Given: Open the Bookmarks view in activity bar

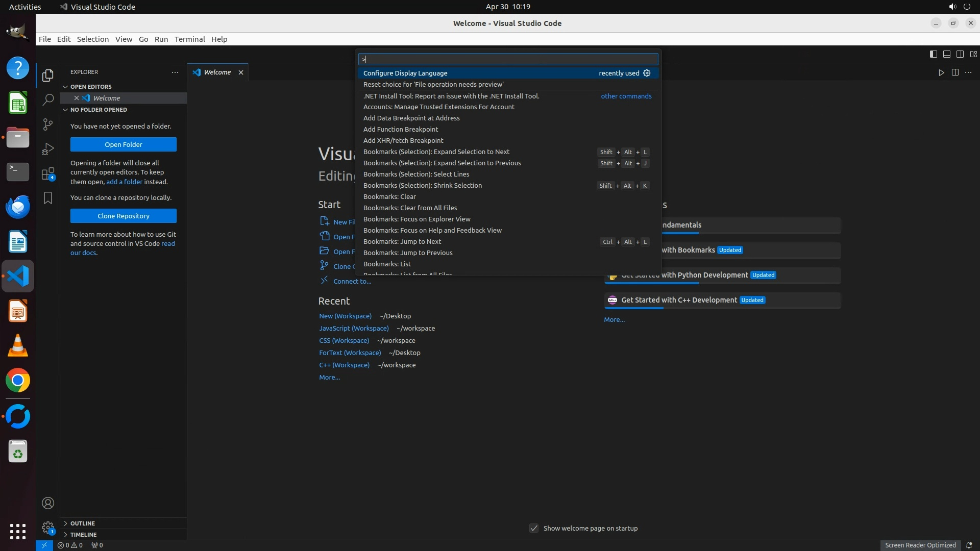Looking at the screenshot, I should coord(48,198).
